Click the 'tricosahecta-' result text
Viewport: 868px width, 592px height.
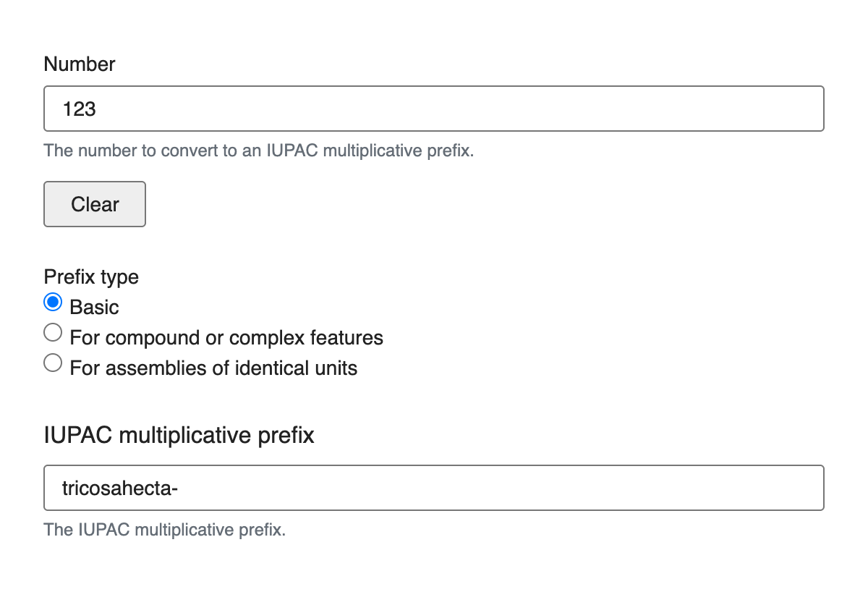click(x=120, y=489)
